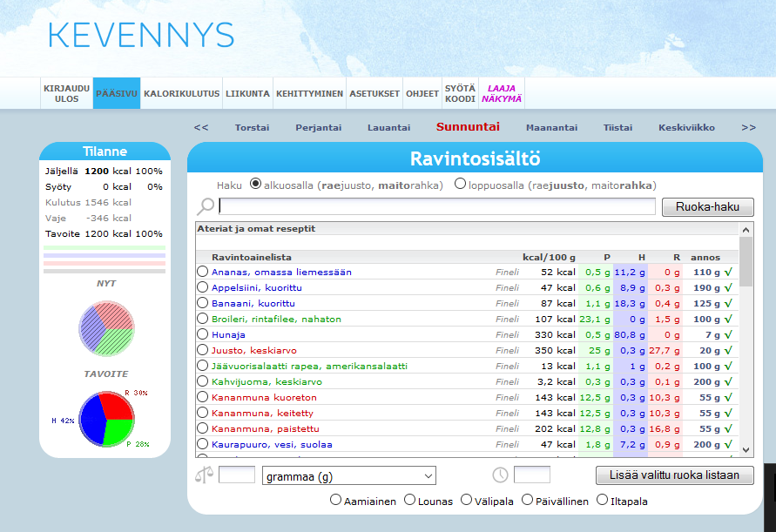This screenshot has height=532, width=776.
Task: Click green checkmark in Kananmuna, keitetty row
Action: pyautogui.click(x=728, y=414)
